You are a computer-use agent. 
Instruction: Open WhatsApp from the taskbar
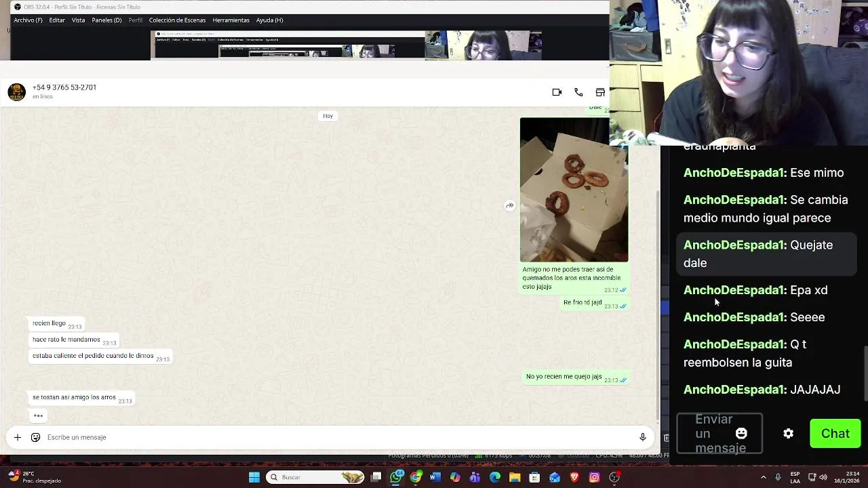[x=397, y=477]
